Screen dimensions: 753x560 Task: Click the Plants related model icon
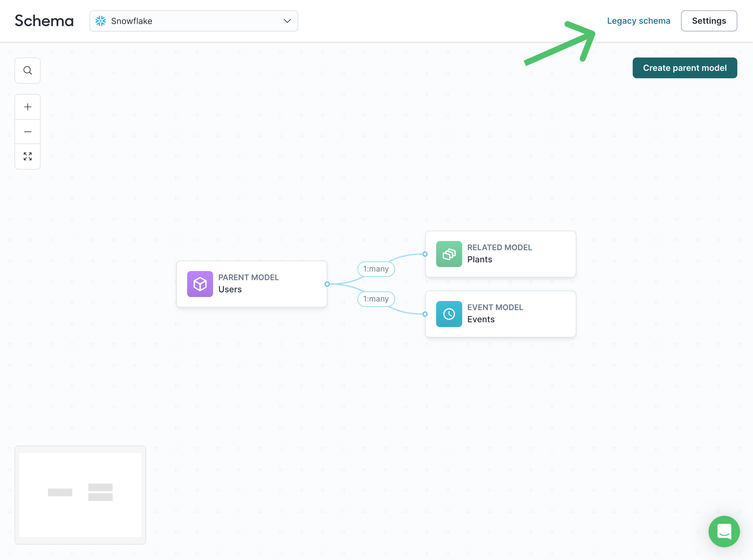[x=448, y=253]
